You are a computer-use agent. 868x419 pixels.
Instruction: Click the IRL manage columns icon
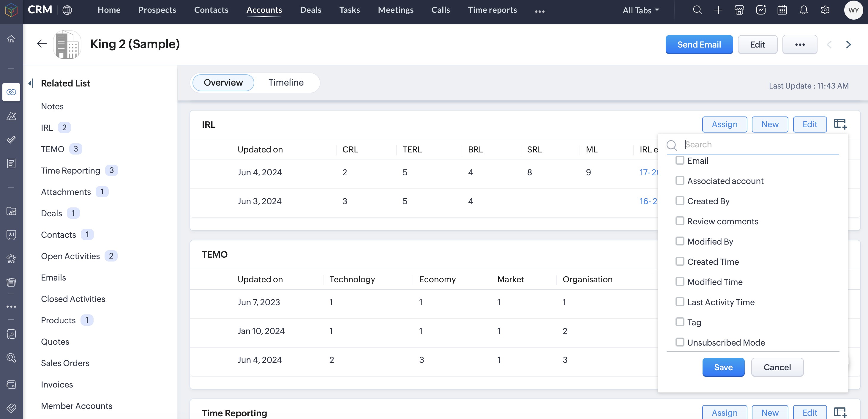840,124
